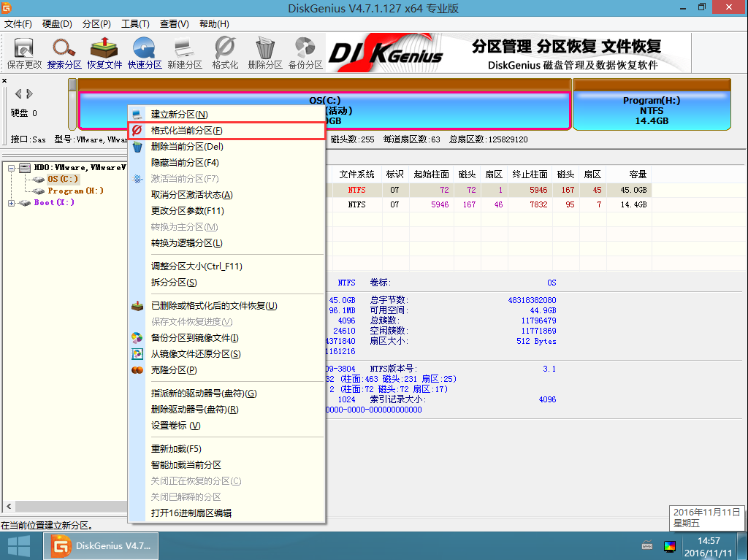Choose 更改分区参数(F11) menu entry
Screen dimensions: 748x560
click(226, 211)
